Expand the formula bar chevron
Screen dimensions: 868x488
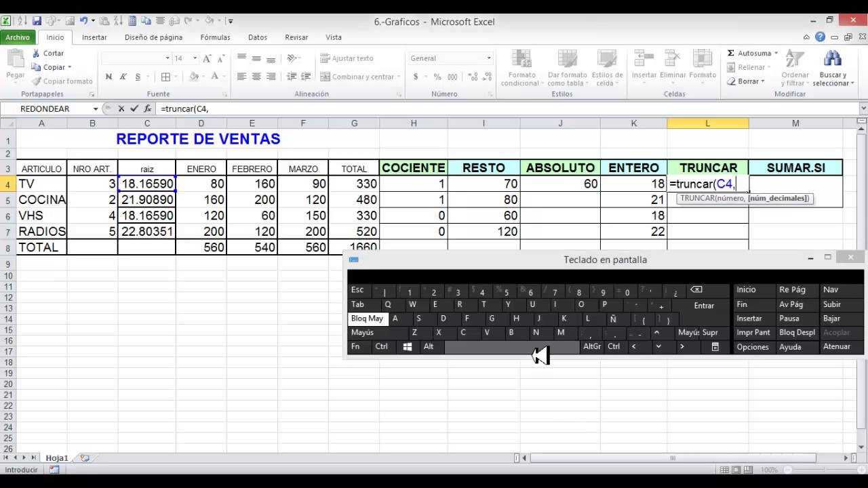tap(863, 108)
